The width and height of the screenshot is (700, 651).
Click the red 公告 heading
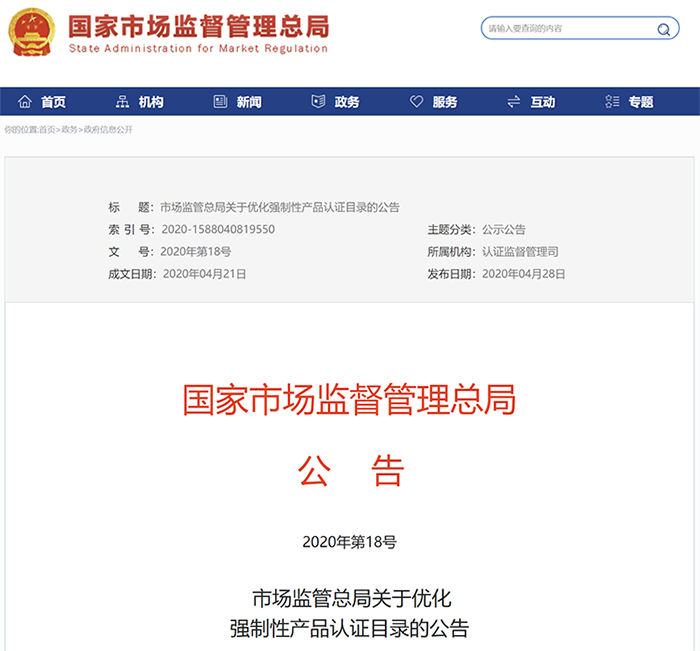[x=351, y=471]
